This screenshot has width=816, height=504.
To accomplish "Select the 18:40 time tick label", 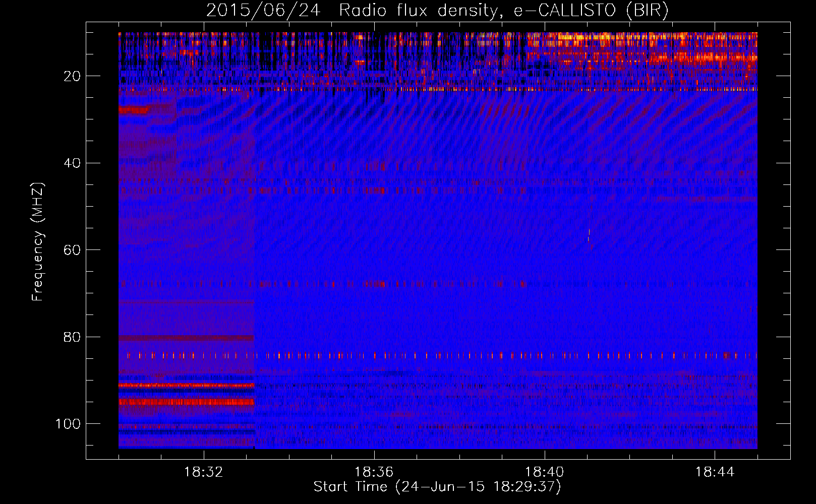I will [545, 472].
